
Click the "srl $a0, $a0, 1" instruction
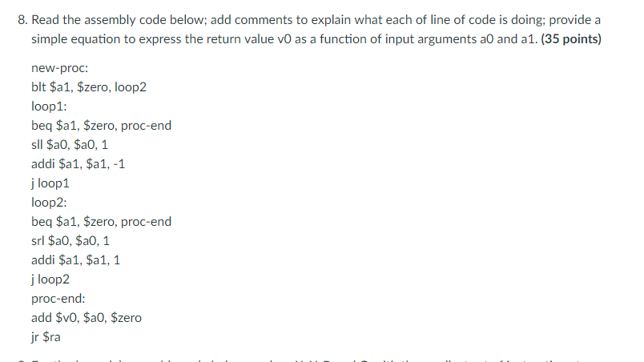coord(70,241)
